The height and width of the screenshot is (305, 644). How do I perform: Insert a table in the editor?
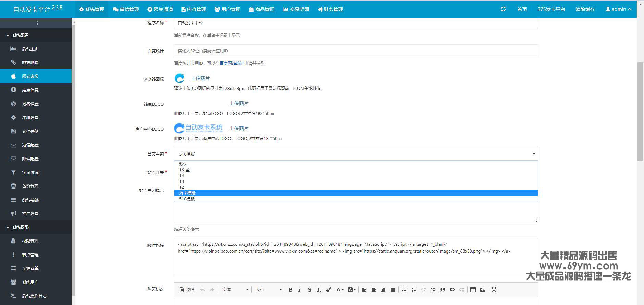pyautogui.click(x=473, y=290)
